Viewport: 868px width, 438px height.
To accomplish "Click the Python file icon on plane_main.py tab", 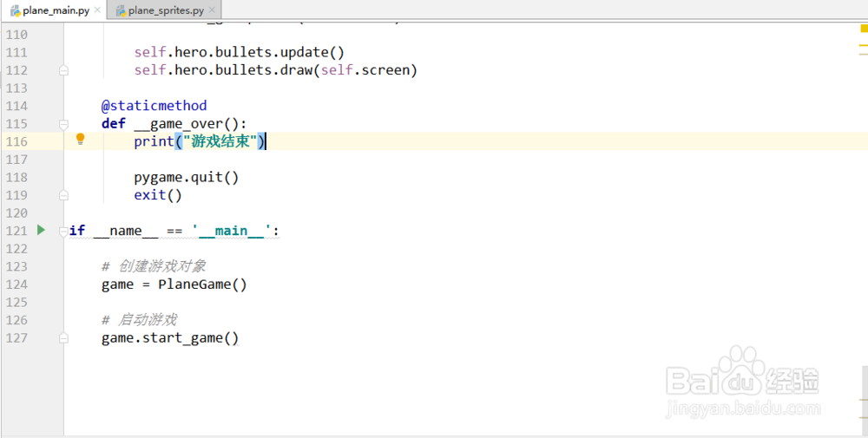I will 16,10.
